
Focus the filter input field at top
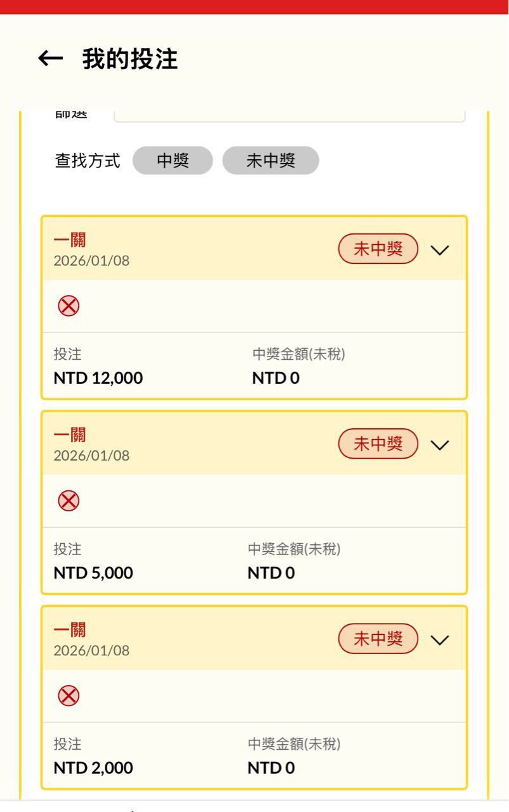[289, 115]
